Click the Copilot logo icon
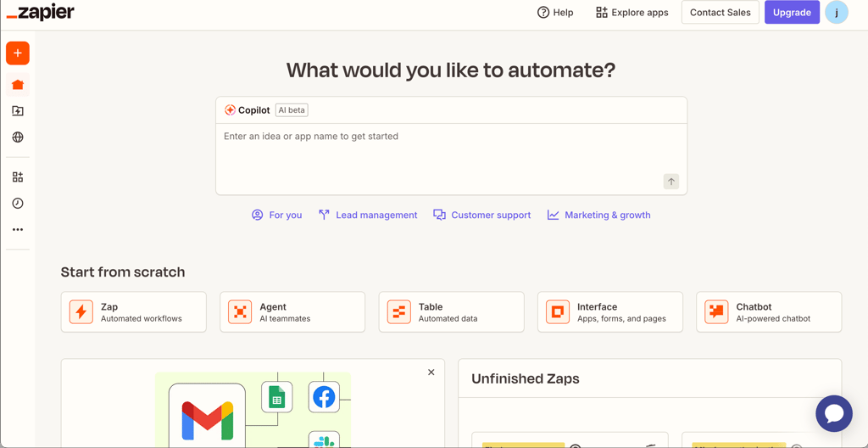This screenshot has height=448, width=868. pyautogui.click(x=230, y=109)
